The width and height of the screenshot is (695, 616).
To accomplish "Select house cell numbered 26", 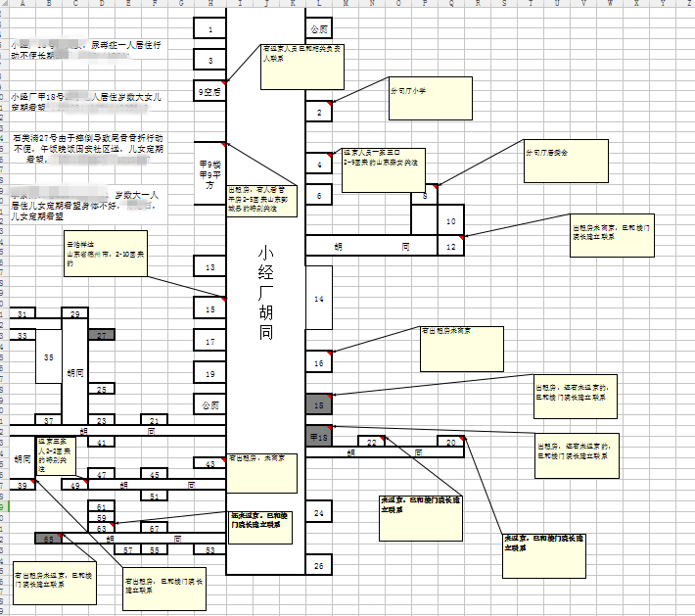I will [x=318, y=566].
